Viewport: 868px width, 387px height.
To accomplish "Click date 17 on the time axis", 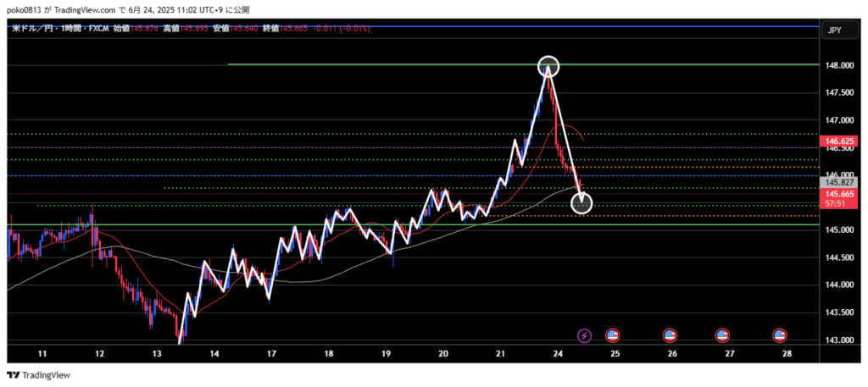I will [x=271, y=352].
